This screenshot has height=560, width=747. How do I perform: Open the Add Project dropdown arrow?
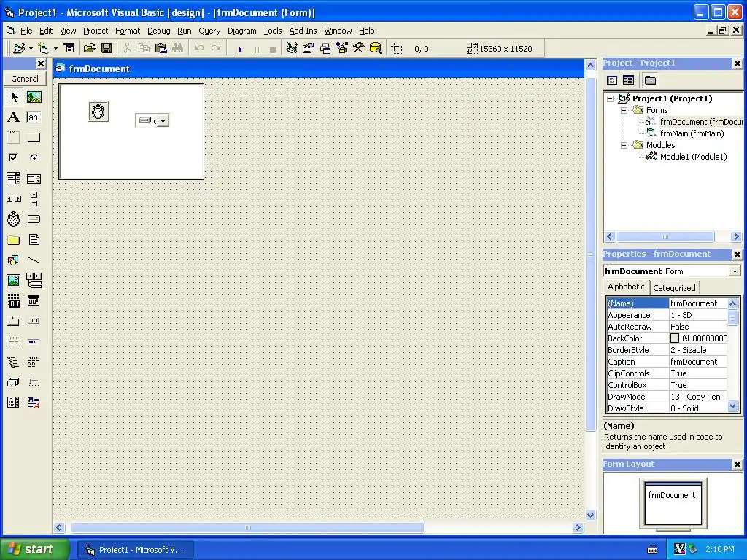click(31, 48)
